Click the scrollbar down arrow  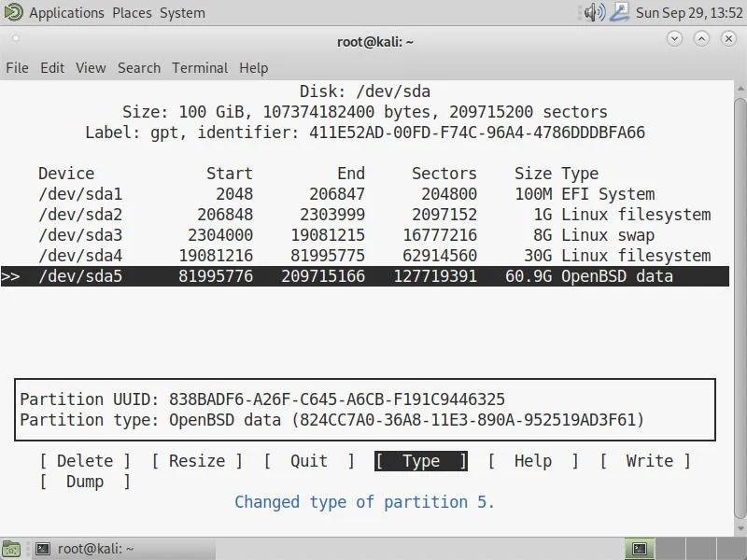[740, 528]
